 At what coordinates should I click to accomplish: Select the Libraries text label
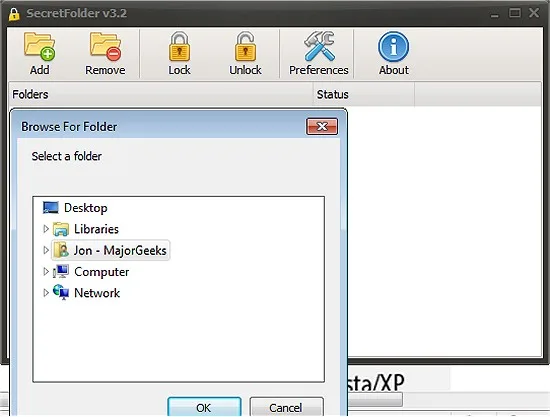(96, 229)
